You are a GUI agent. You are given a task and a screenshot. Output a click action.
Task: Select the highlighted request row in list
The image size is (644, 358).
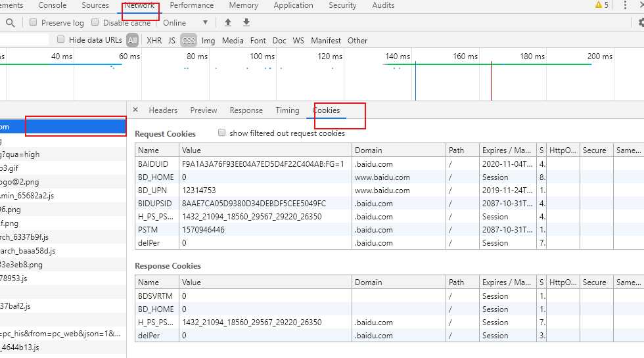63,126
